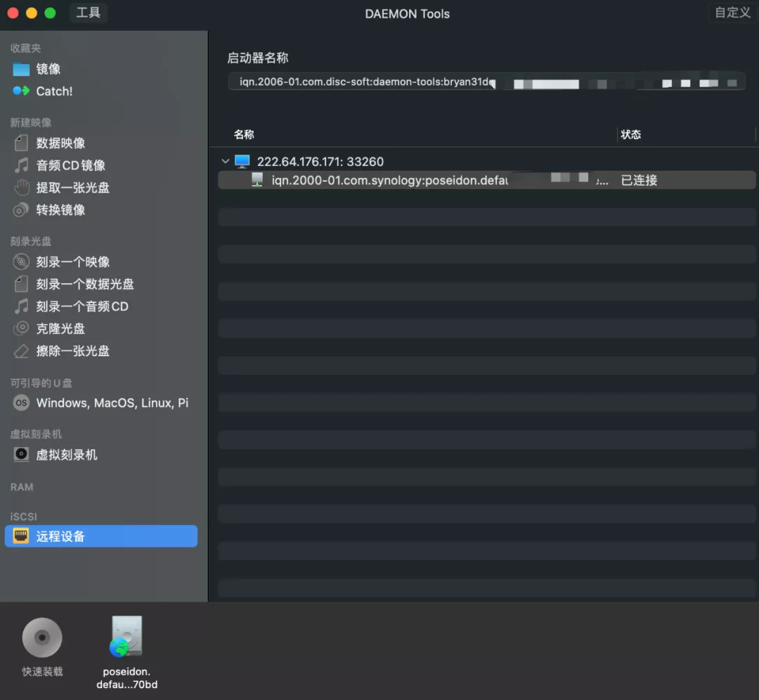This screenshot has width=759, height=700.
Task: Click the 音频CD镜像 music note icon
Action: pyautogui.click(x=21, y=165)
